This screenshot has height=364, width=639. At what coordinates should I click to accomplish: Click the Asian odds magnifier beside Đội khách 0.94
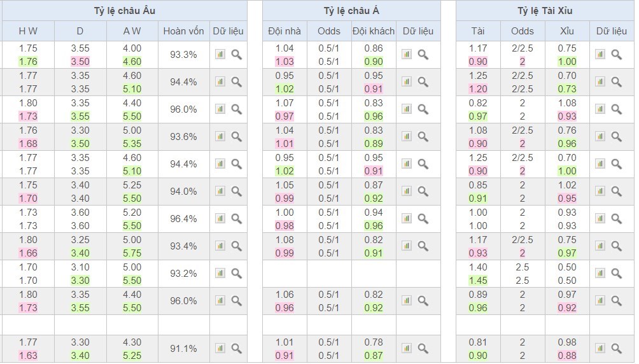pyautogui.click(x=423, y=218)
